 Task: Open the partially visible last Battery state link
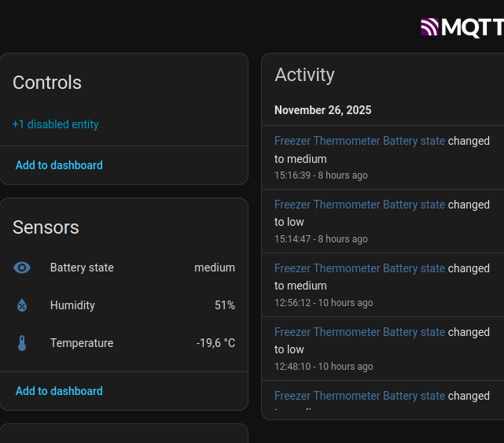click(x=359, y=396)
